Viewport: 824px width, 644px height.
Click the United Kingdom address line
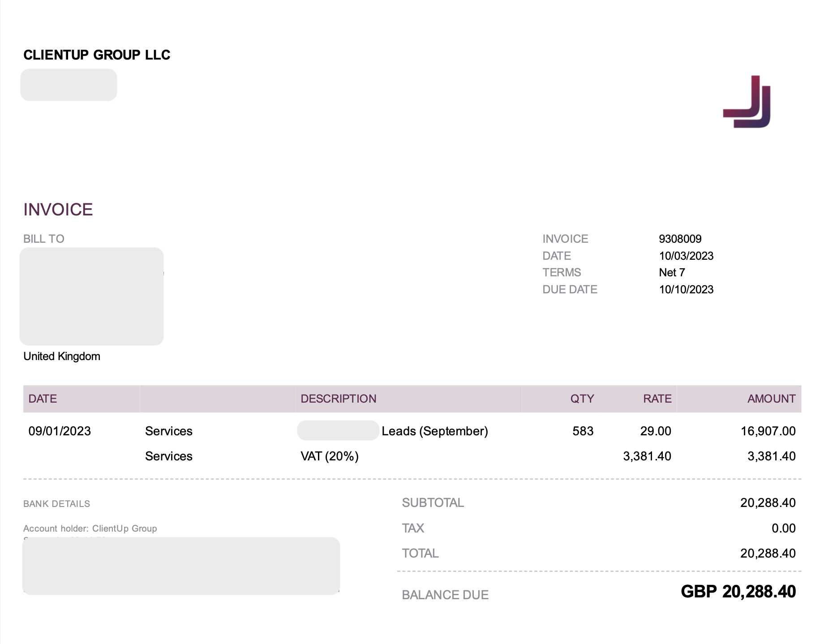point(62,356)
